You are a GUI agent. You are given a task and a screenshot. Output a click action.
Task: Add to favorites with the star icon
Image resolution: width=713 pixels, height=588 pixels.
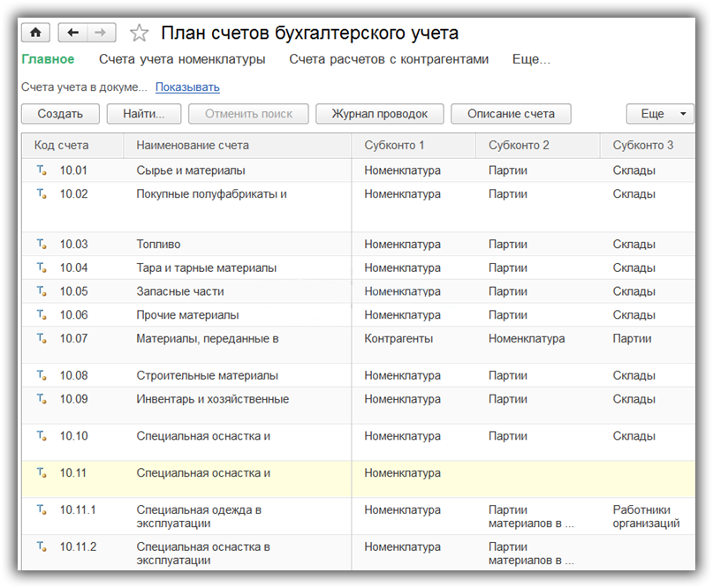[x=139, y=34]
